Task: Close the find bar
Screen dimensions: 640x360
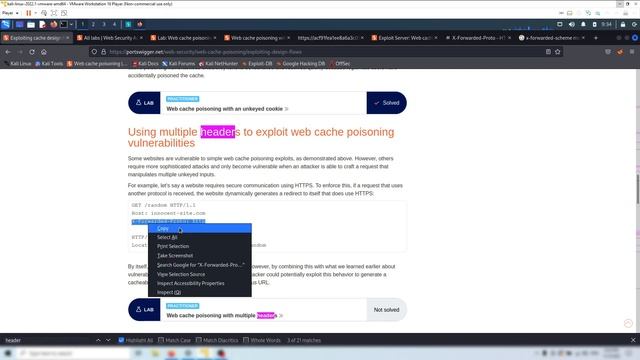Action: click(633, 340)
